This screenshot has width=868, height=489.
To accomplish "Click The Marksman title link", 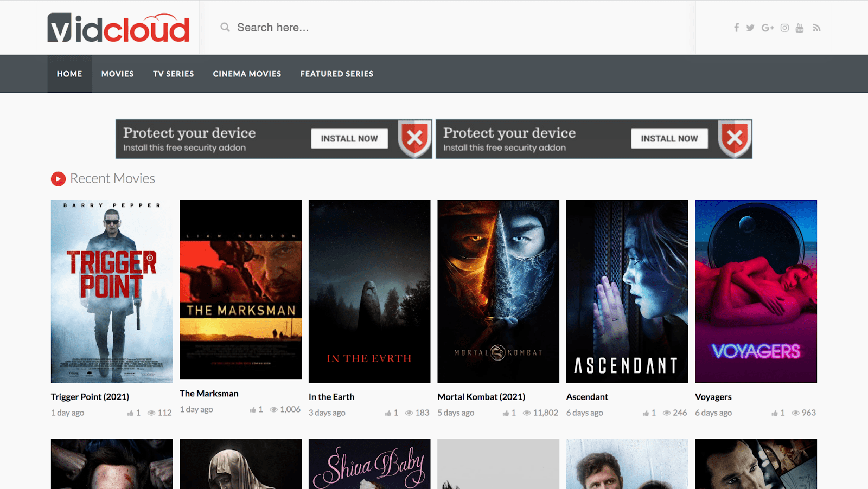I will point(209,394).
